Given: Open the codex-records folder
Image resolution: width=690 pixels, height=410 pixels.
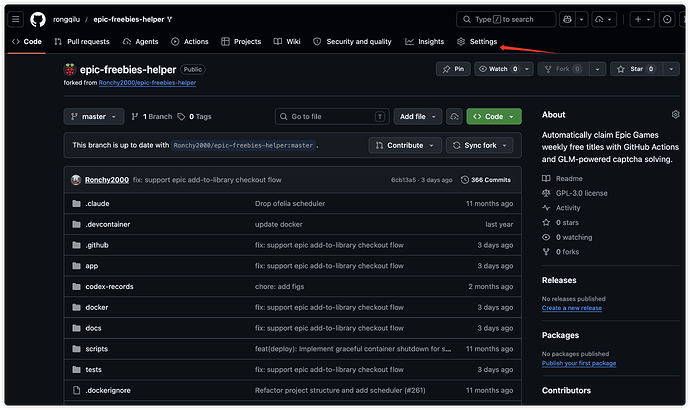Looking at the screenshot, I should [109, 286].
